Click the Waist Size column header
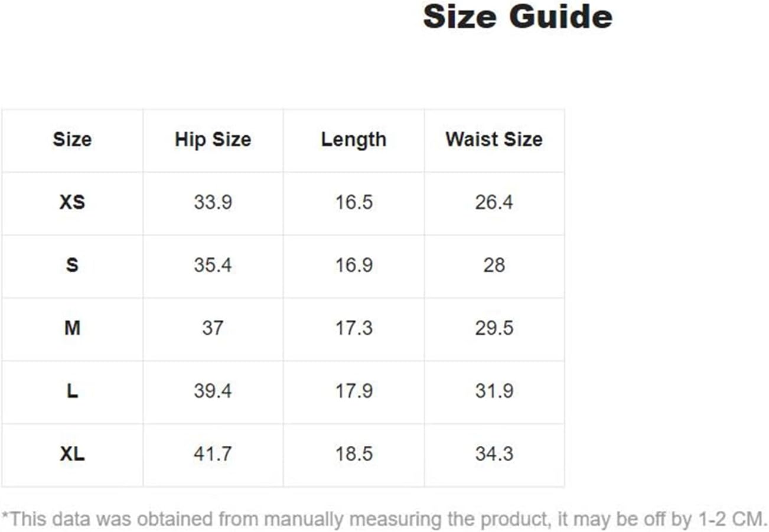This screenshot has height=532, width=769. click(x=494, y=139)
